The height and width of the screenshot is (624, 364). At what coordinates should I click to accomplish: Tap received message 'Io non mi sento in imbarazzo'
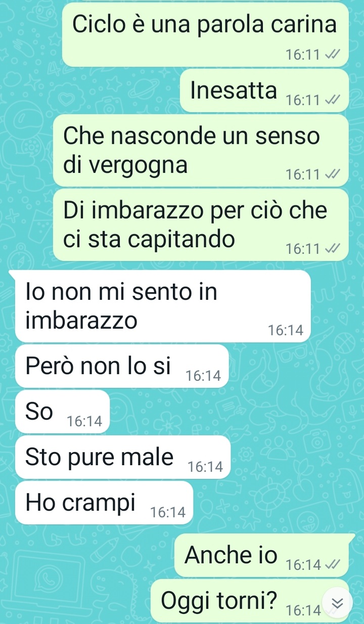[162, 305]
